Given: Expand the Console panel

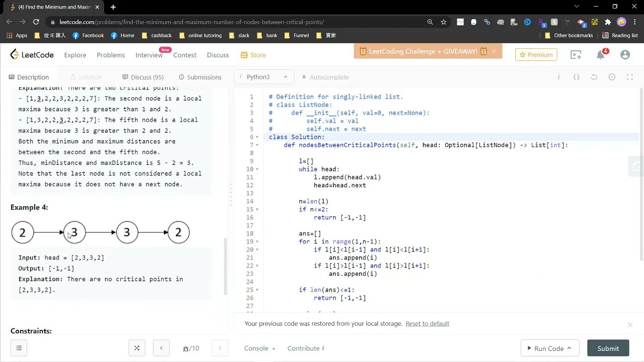Looking at the screenshot, I should (260, 348).
